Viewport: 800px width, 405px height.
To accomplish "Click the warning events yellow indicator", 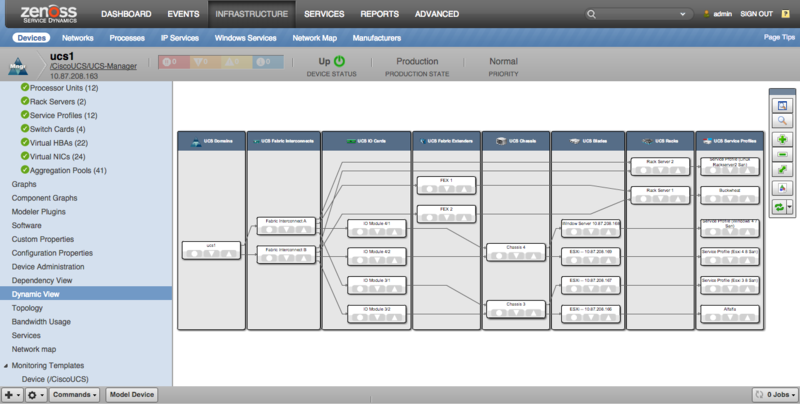I will click(x=236, y=62).
